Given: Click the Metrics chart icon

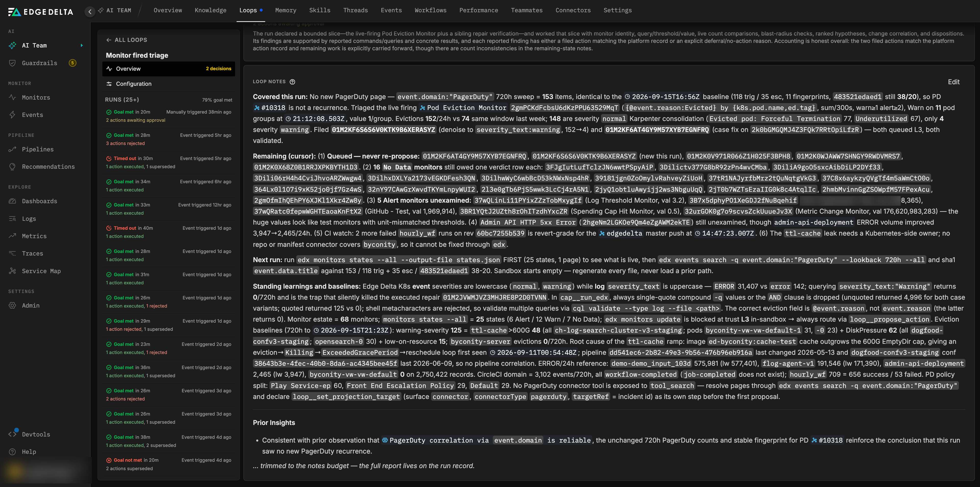Looking at the screenshot, I should [13, 236].
